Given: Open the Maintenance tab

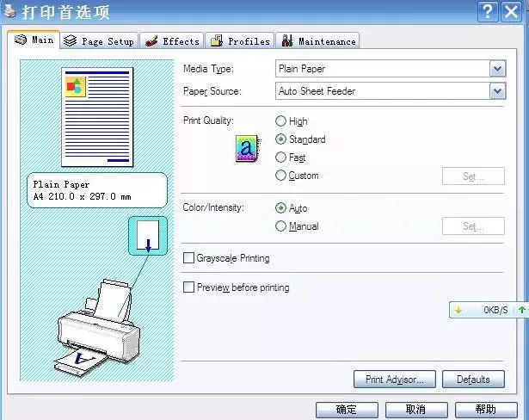Looking at the screenshot, I should pos(317,41).
